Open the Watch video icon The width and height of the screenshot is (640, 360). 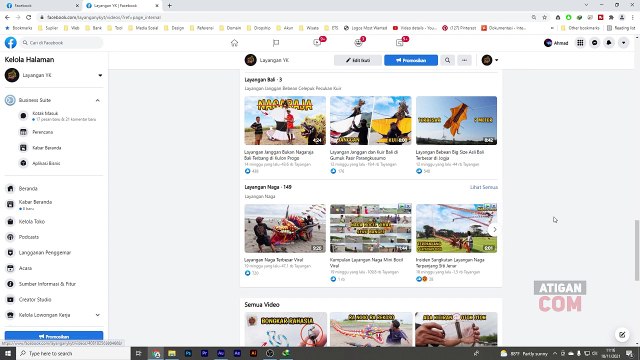click(x=317, y=42)
